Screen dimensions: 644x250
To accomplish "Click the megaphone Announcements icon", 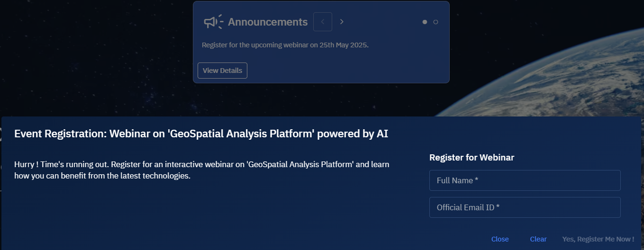I will click(213, 22).
